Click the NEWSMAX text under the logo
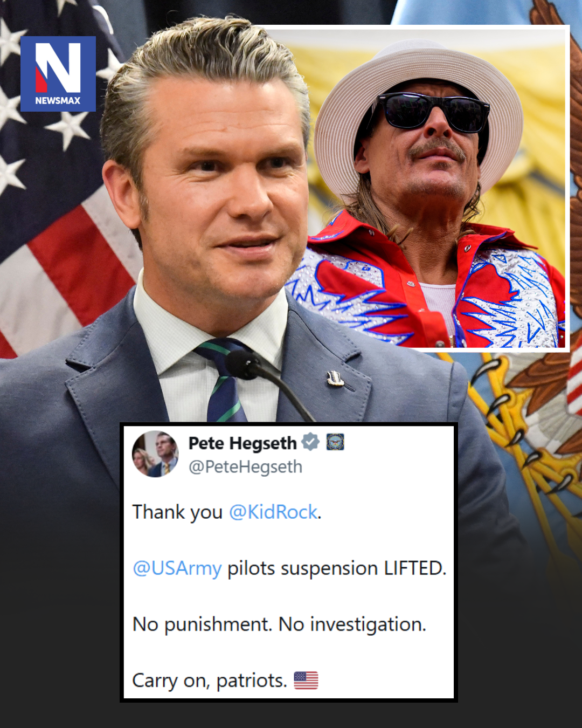This screenshot has width=582, height=728. pos(58,100)
